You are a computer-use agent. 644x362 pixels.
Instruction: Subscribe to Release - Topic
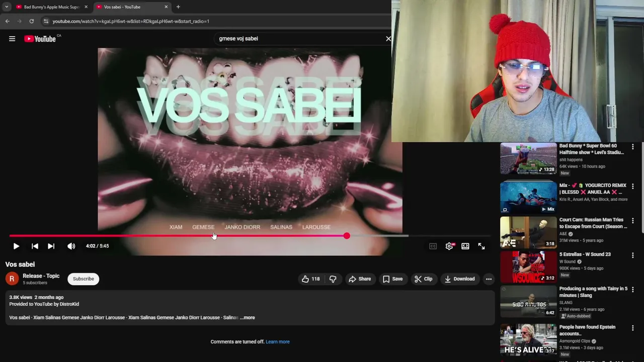tap(84, 279)
